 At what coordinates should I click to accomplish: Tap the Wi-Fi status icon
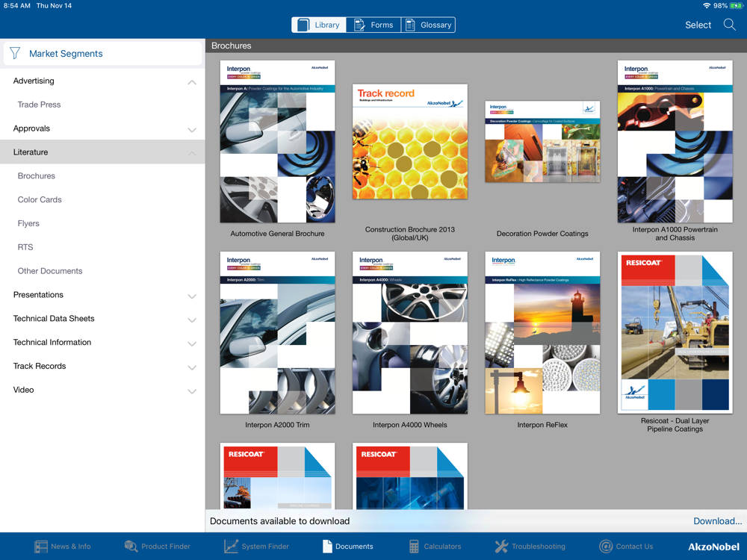[707, 6]
